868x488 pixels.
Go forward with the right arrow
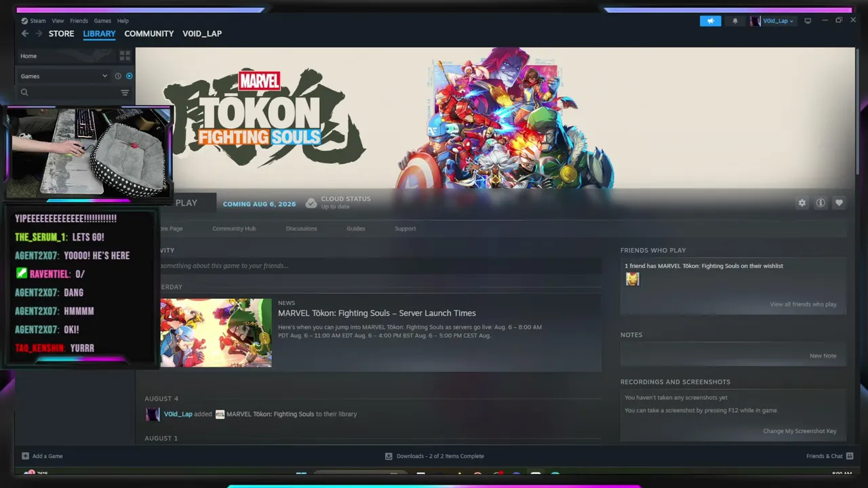point(39,34)
